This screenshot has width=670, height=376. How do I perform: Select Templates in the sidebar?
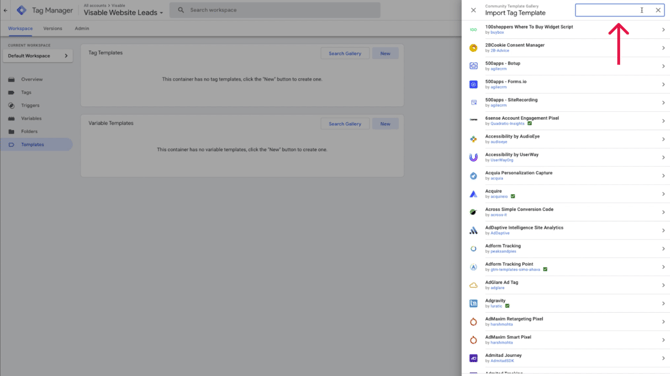click(37, 144)
